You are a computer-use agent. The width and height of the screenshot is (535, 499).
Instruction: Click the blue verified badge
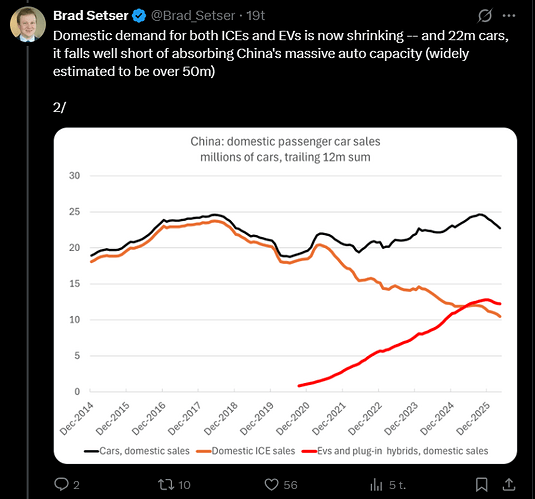(139, 16)
